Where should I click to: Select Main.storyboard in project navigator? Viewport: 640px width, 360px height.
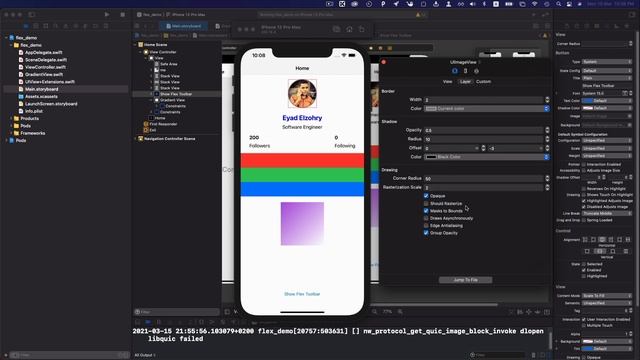41,89
